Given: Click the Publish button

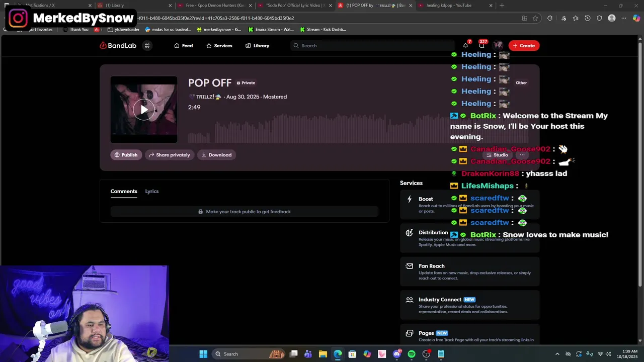Looking at the screenshot, I should pyautogui.click(x=126, y=155).
